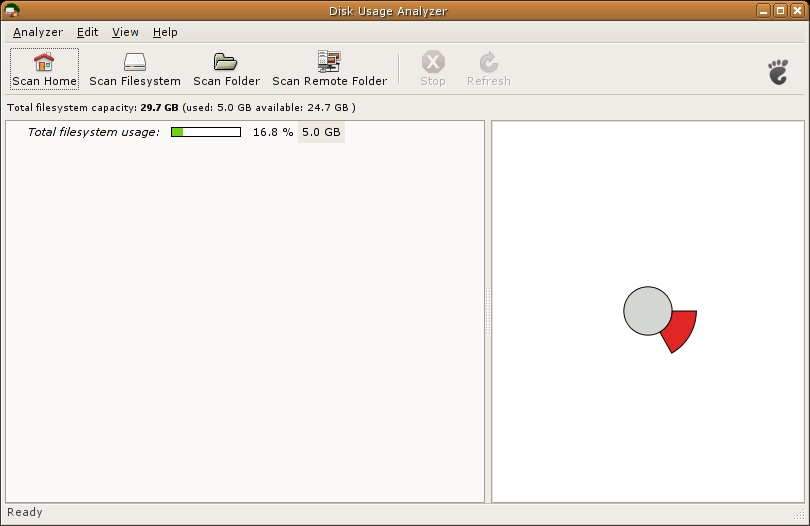Click the green filesystem usage progress bar
The image size is (810, 526).
[x=206, y=132]
